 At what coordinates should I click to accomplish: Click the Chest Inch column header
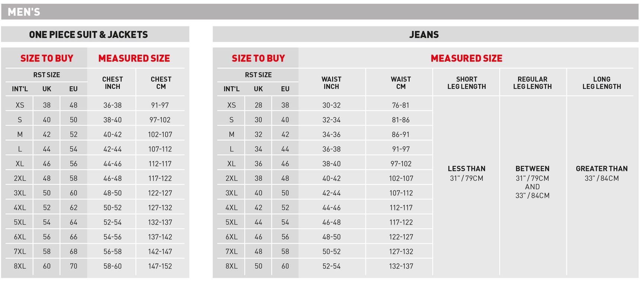[x=112, y=83]
